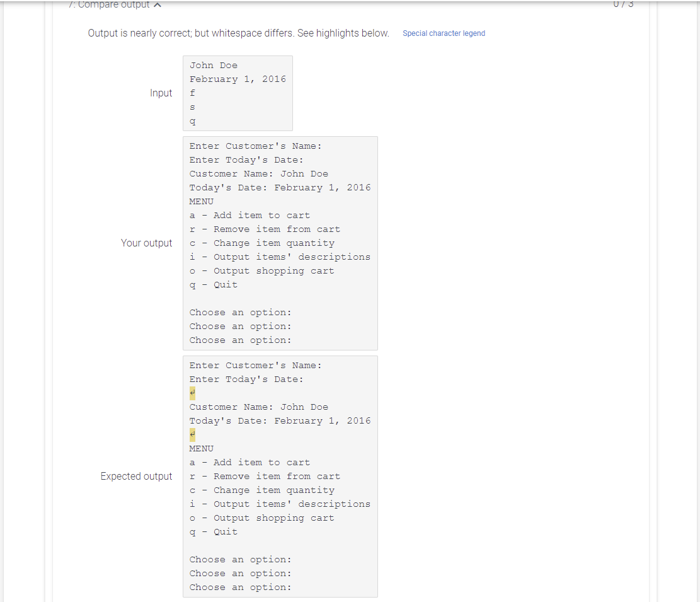The image size is (700, 602).
Task: Select the highlighted special character below Today's Date
Action: 192,434
